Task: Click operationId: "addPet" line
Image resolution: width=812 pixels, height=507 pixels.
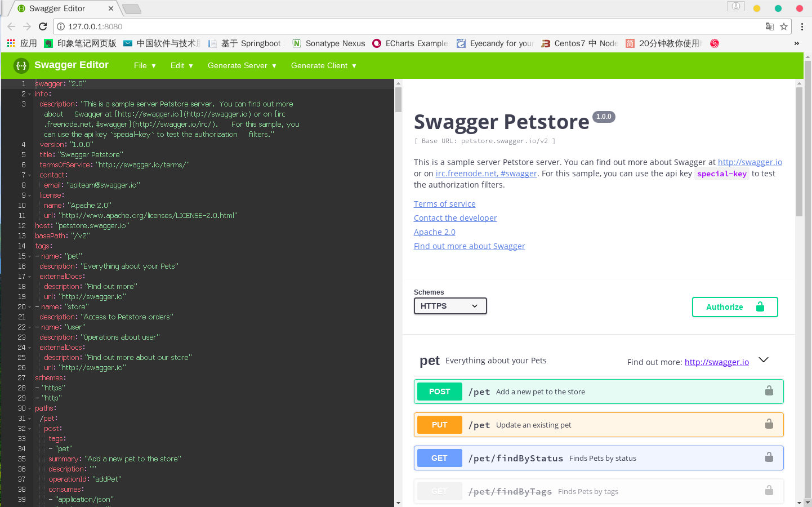Action: [x=85, y=479]
